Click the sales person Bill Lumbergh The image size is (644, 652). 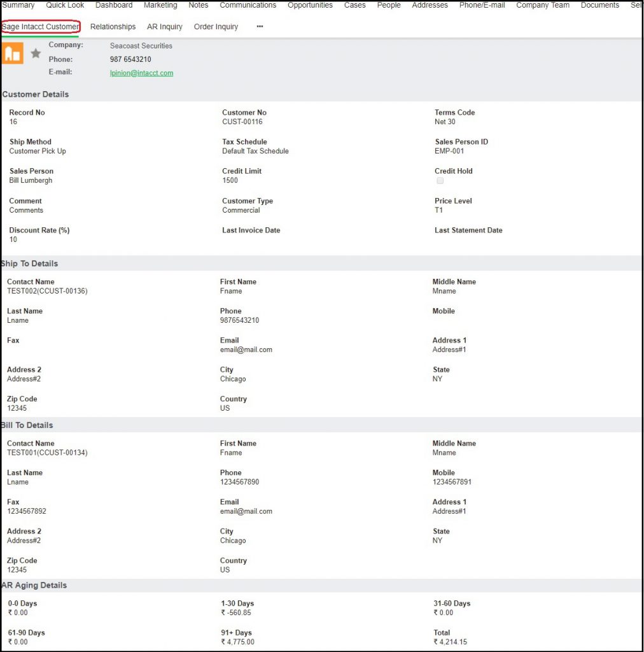31,180
